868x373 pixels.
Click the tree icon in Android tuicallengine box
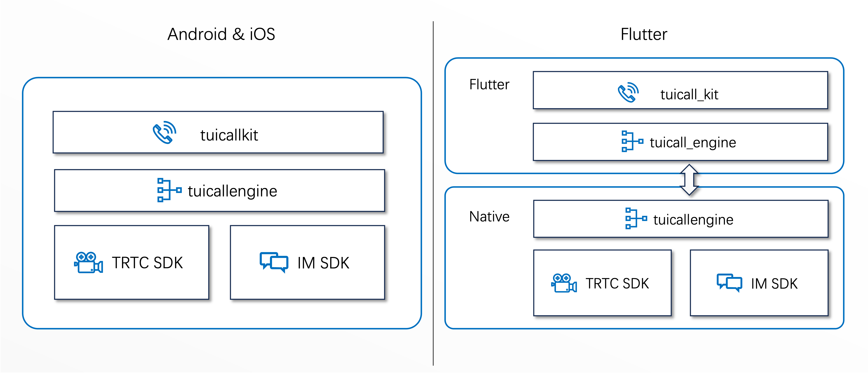(169, 190)
